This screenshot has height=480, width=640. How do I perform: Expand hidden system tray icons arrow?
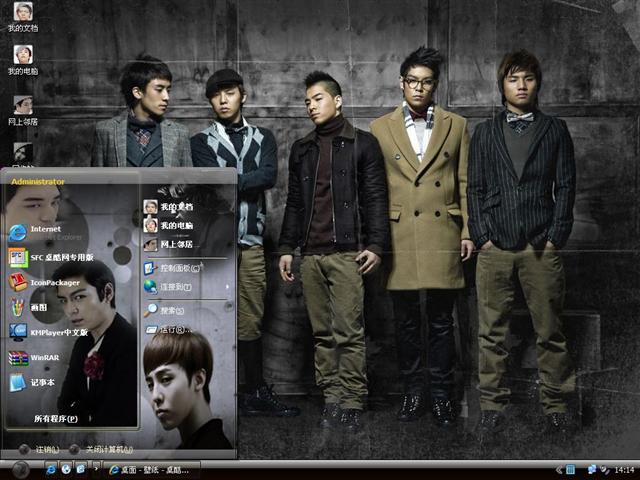[x=559, y=471]
